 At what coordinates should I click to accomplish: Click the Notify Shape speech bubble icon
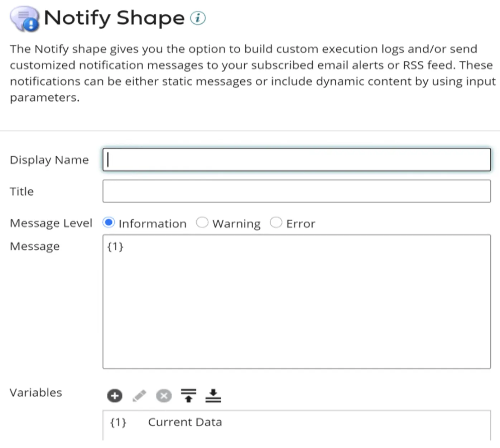25,19
